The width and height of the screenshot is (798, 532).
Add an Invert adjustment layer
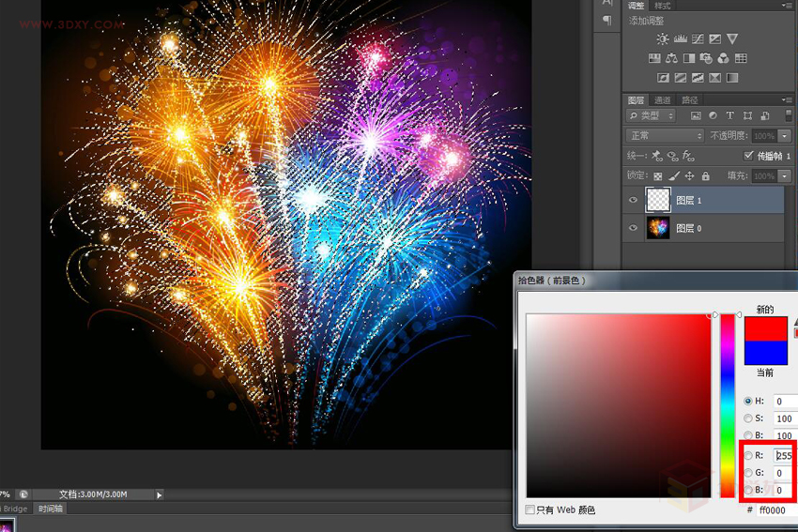663,78
